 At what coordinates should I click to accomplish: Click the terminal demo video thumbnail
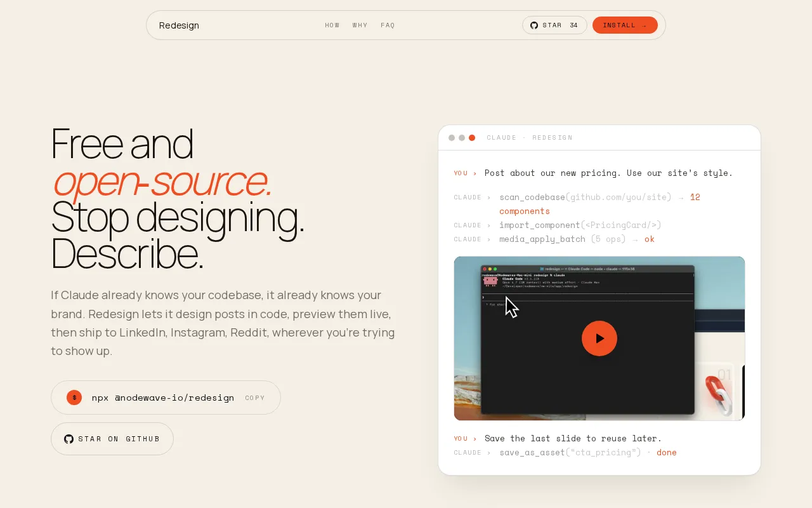pyautogui.click(x=599, y=338)
